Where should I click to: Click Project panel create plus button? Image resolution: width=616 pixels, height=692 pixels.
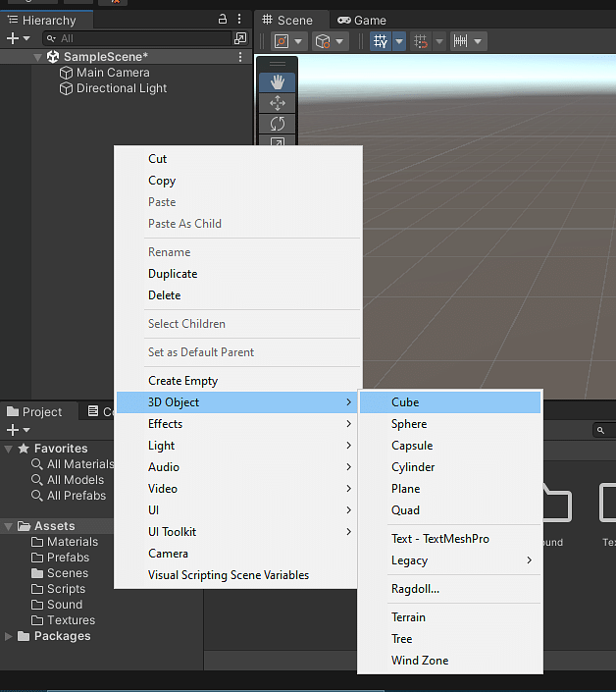[x=13, y=429]
